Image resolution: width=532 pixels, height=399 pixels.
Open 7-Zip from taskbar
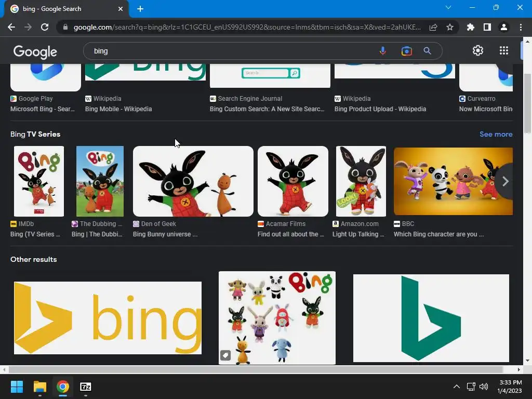click(86, 387)
